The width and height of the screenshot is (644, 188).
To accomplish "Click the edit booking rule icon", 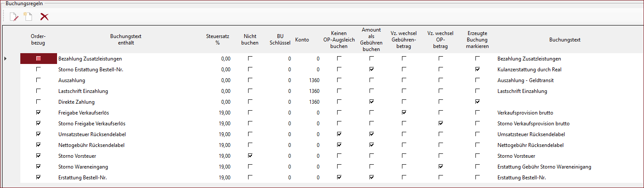I will point(14,17).
